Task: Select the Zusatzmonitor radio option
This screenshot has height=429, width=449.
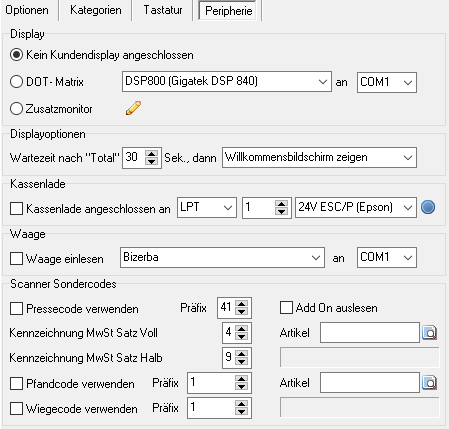Action: [x=16, y=109]
